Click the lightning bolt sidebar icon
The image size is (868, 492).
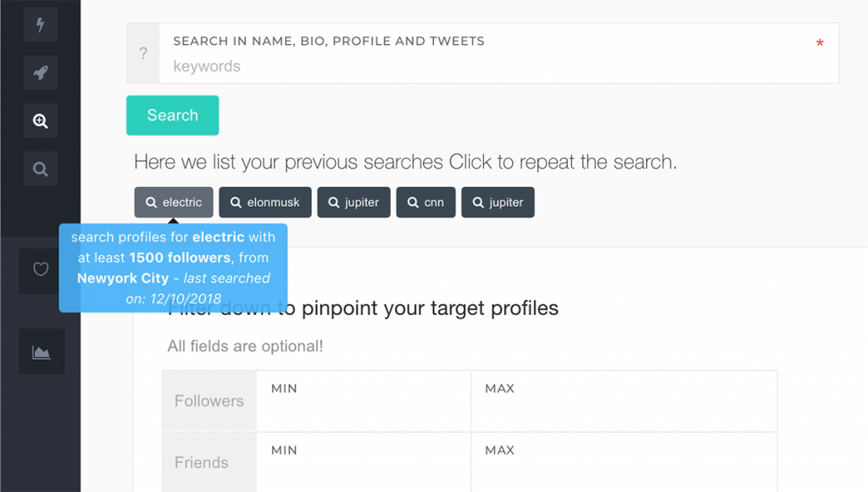(x=41, y=25)
